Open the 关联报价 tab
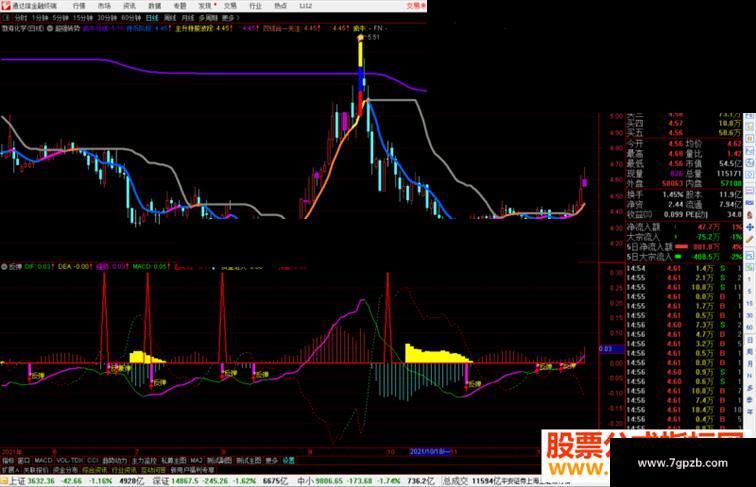Screen dimensions: 756x487 pyautogui.click(x=36, y=470)
